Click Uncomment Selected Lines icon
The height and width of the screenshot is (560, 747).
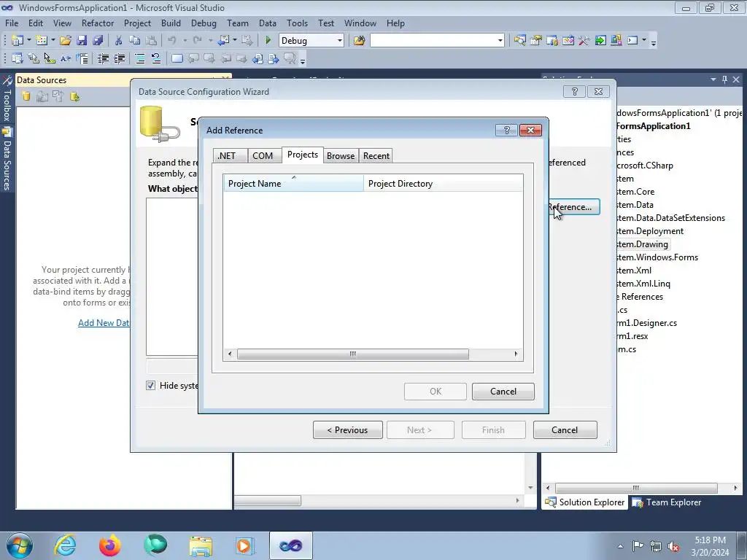click(x=156, y=58)
